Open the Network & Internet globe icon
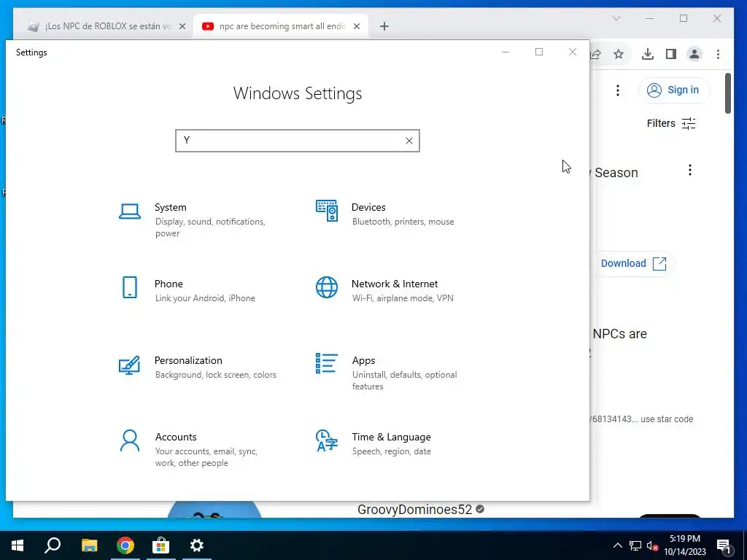Screen dimensions: 747x560 point(327,287)
